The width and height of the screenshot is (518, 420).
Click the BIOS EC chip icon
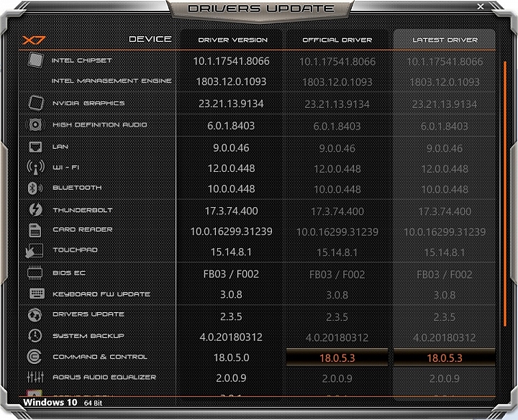[x=35, y=273]
